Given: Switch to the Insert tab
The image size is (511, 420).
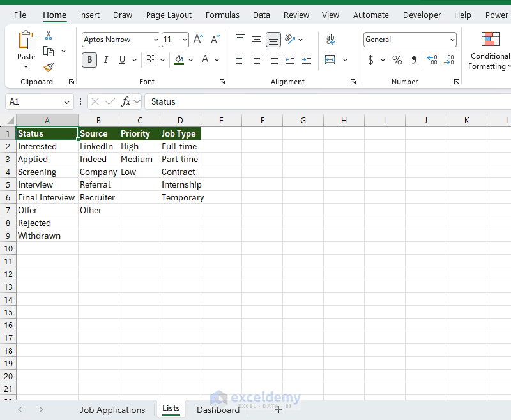Looking at the screenshot, I should (89, 15).
